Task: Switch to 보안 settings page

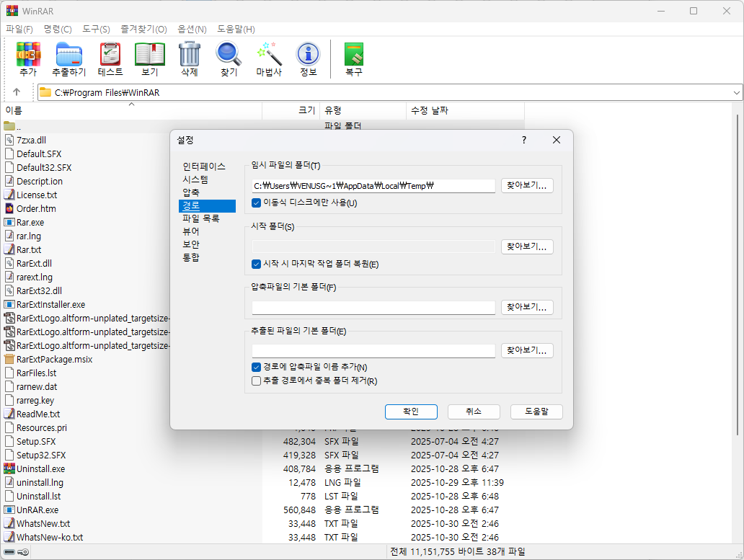Action: pyautogui.click(x=191, y=244)
